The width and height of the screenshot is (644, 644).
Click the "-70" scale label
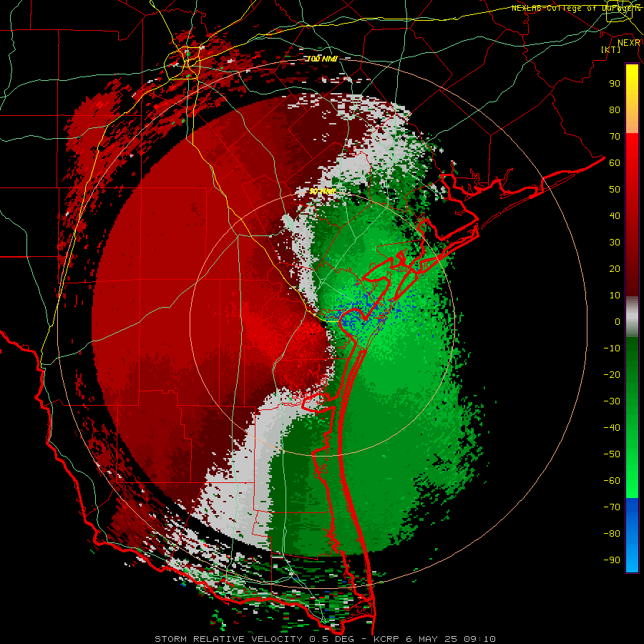pos(612,507)
